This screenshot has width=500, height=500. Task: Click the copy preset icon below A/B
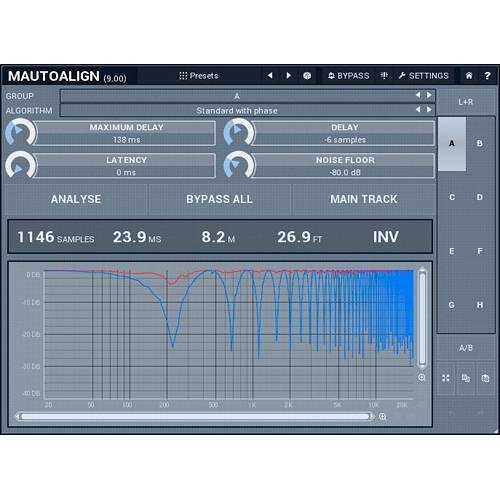click(x=466, y=378)
